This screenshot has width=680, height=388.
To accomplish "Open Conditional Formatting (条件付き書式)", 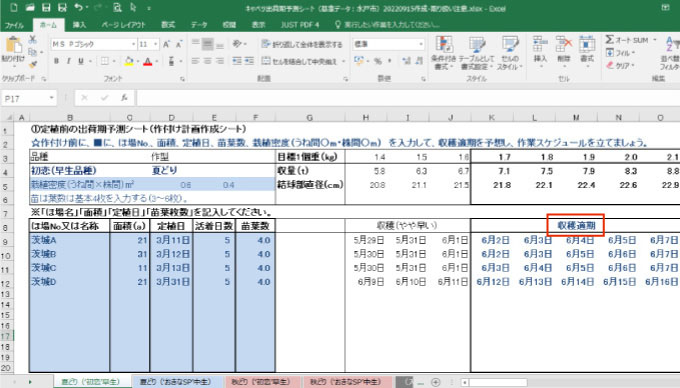I will (443, 53).
